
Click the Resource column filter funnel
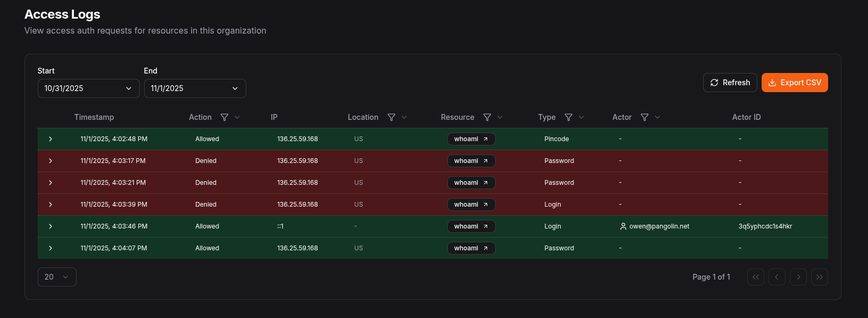point(487,117)
